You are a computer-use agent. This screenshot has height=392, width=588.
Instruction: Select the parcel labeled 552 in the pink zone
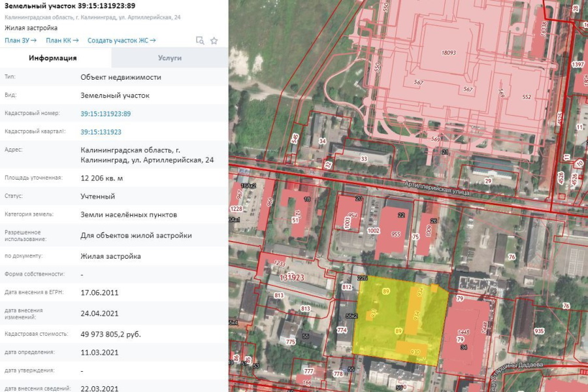coord(525,97)
